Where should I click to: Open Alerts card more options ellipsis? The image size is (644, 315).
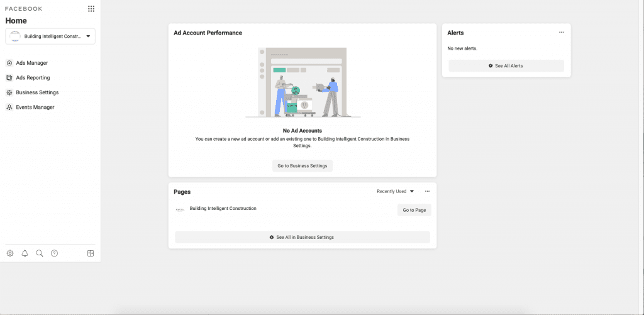pyautogui.click(x=562, y=33)
